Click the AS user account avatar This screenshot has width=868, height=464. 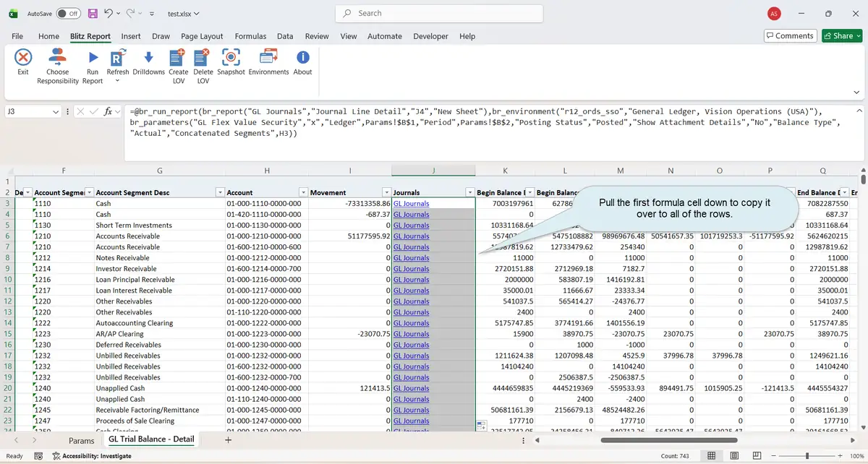[x=775, y=13]
